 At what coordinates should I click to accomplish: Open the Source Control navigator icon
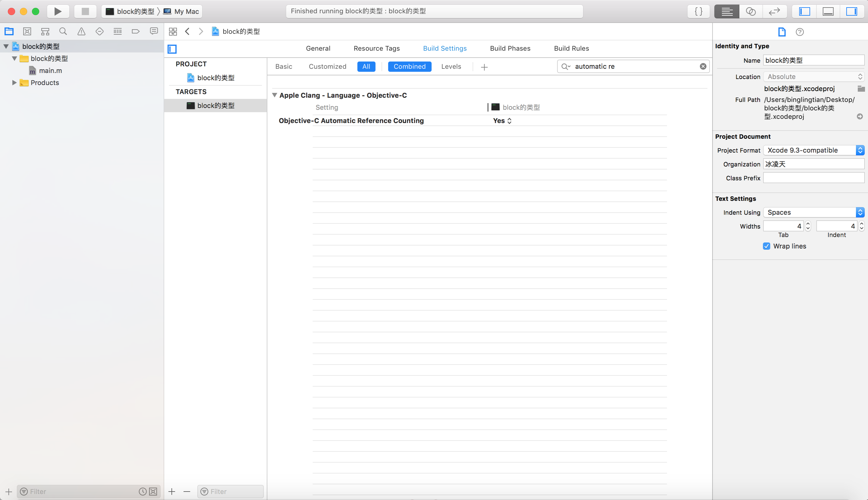[x=27, y=32]
